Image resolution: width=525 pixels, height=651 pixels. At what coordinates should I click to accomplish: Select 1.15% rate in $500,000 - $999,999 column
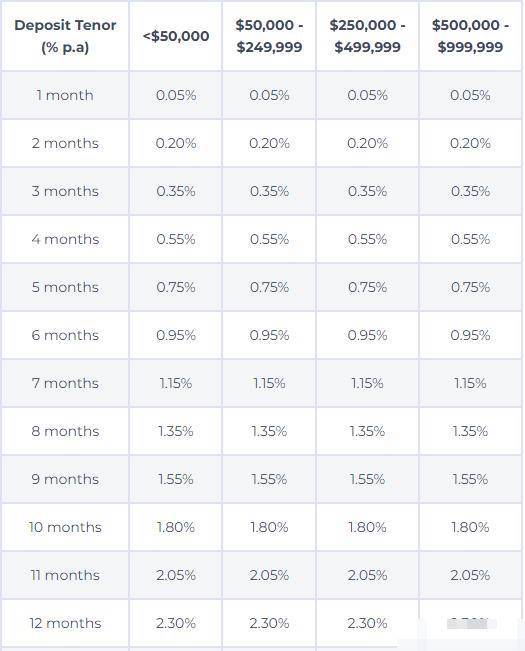click(x=470, y=383)
